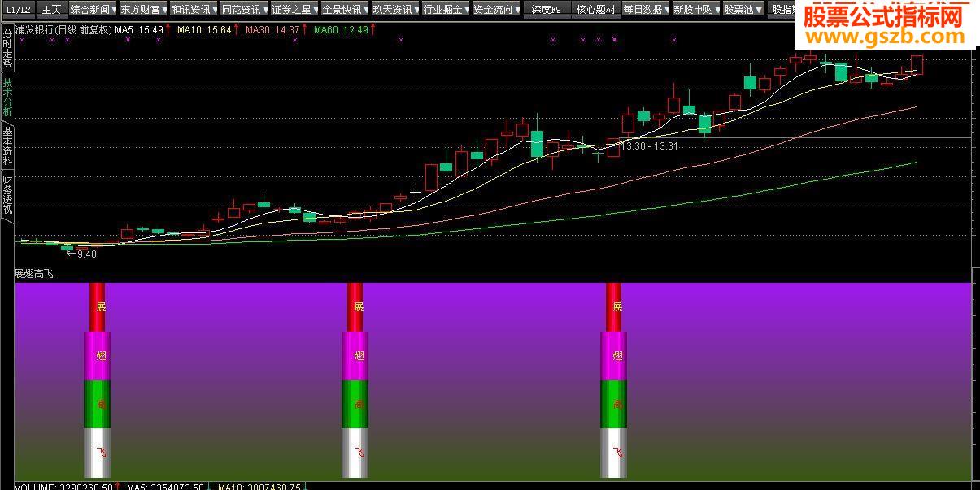This screenshot has height=490, width=980.
Task: Click the 核心题材 button
Action: (x=595, y=9)
